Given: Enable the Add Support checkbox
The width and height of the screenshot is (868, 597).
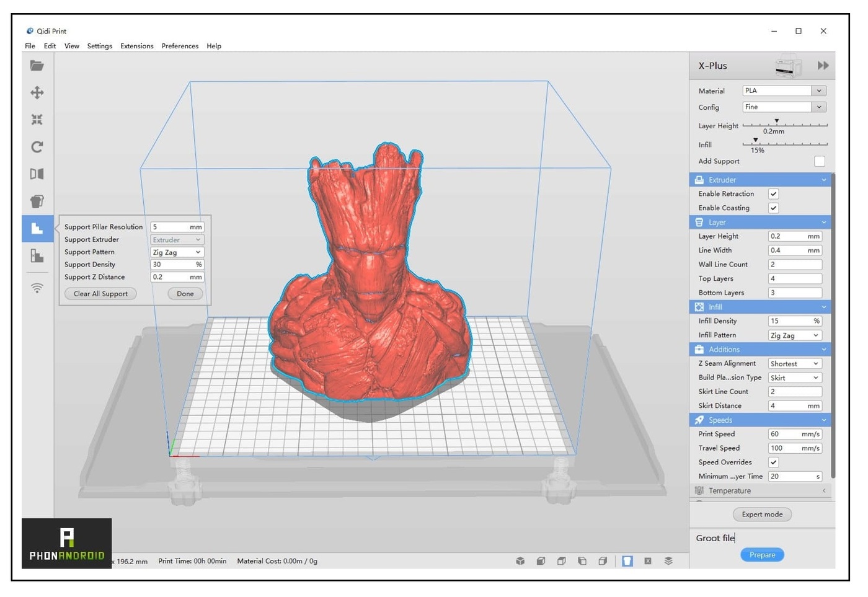Looking at the screenshot, I should pos(820,161).
